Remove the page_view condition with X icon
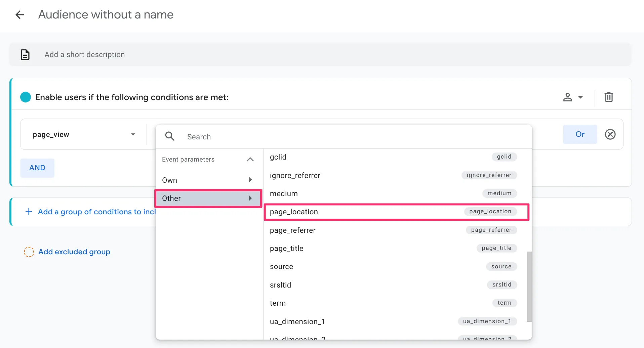Viewport: 644px width, 348px height. 610,134
